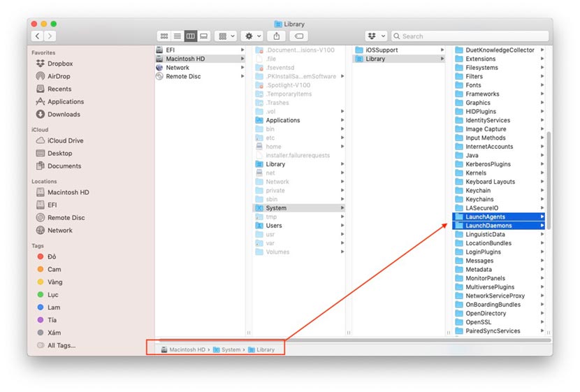Select EFI in the first column
580x392 pixels.
200,50
